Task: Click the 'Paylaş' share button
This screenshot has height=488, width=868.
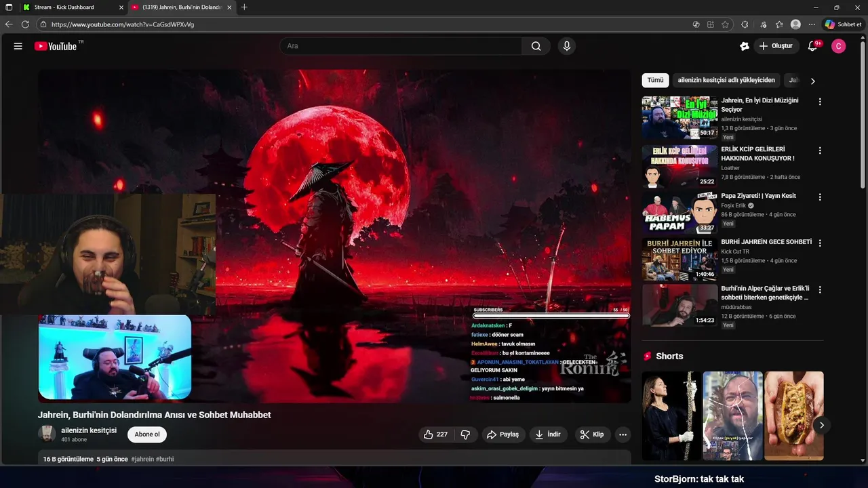Action: click(x=502, y=434)
